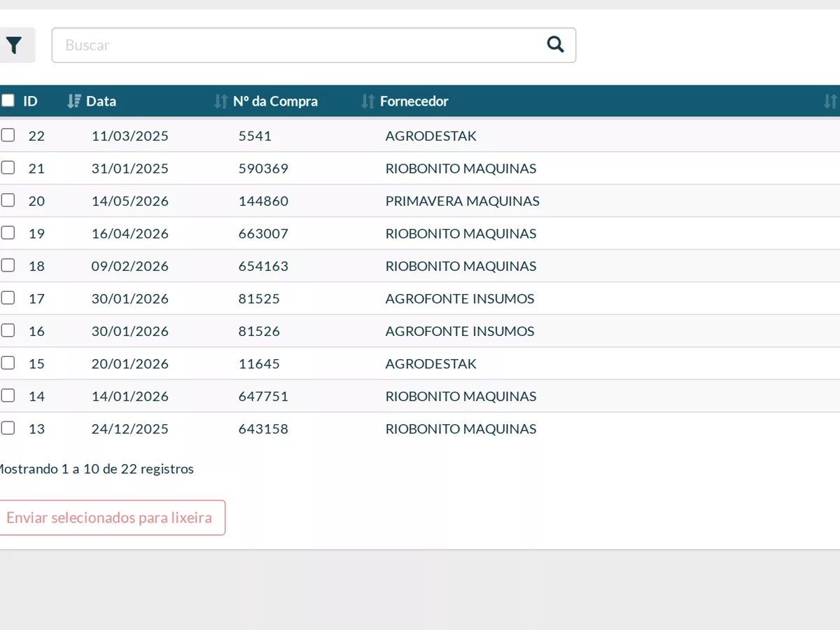Check the box for record ID 15
840x630 pixels.
[8, 363]
